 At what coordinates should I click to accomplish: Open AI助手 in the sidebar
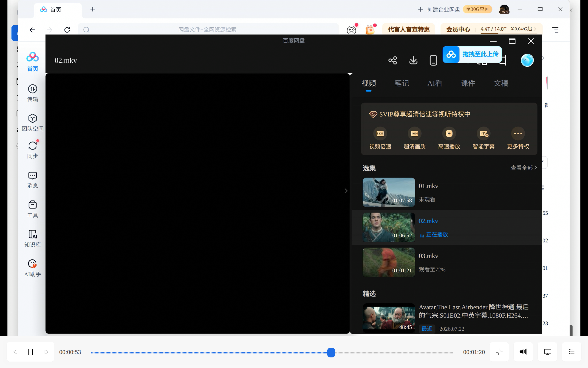[x=33, y=268]
